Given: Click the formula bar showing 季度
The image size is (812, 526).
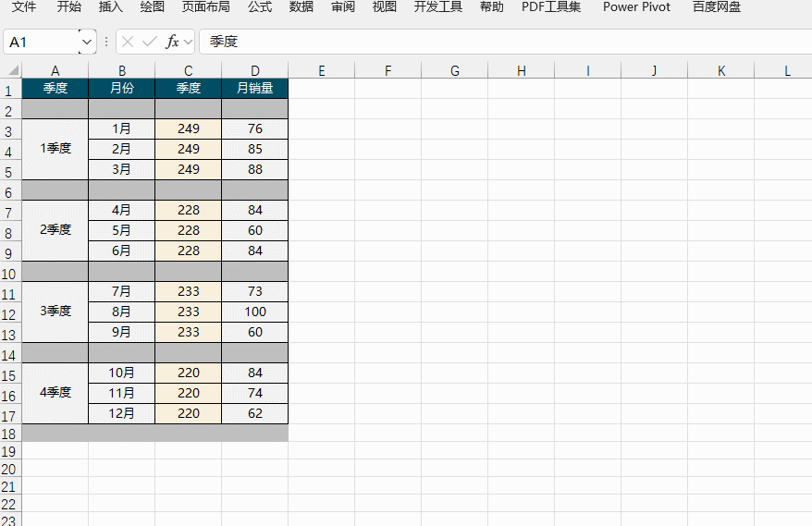Looking at the screenshot, I should click(506, 42).
